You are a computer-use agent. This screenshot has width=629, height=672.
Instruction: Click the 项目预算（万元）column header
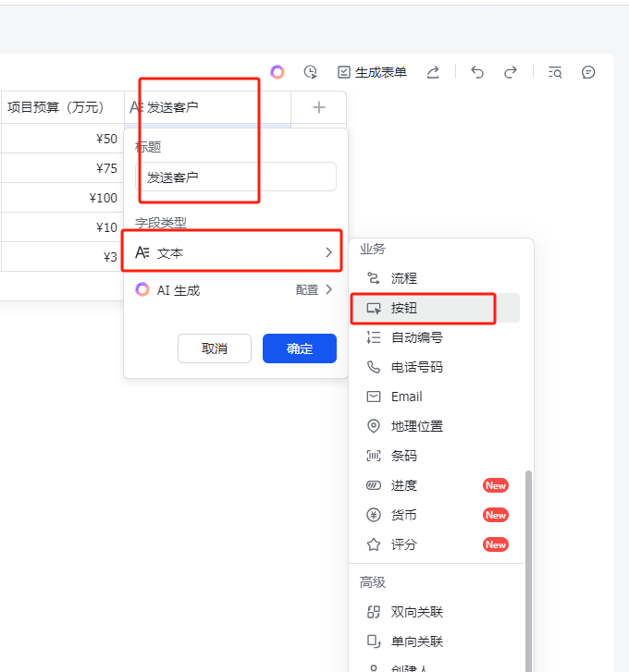62,107
